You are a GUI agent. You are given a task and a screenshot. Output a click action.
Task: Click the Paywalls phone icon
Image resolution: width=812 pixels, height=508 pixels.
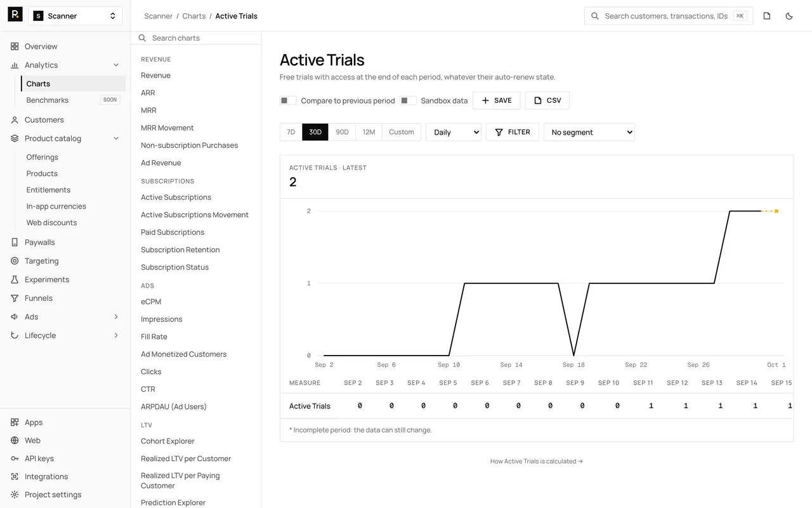tap(15, 242)
